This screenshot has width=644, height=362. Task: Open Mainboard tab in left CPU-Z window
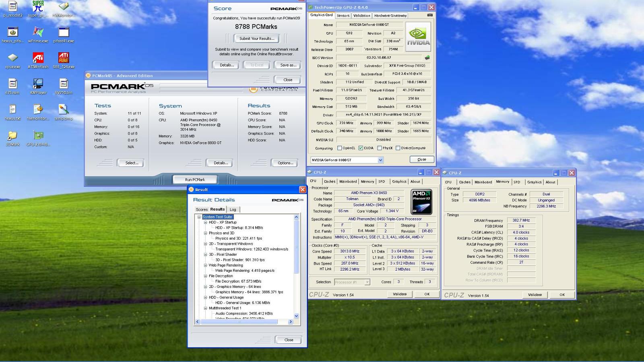click(348, 182)
